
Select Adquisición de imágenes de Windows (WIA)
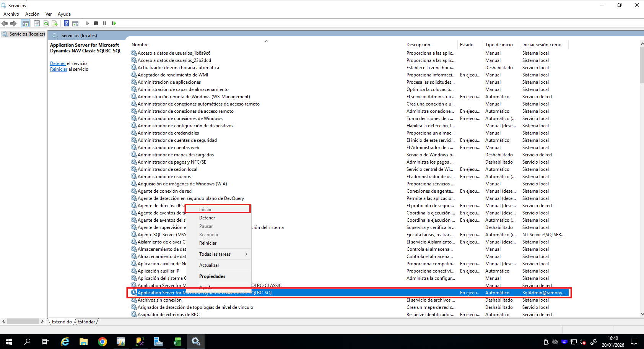182,184
